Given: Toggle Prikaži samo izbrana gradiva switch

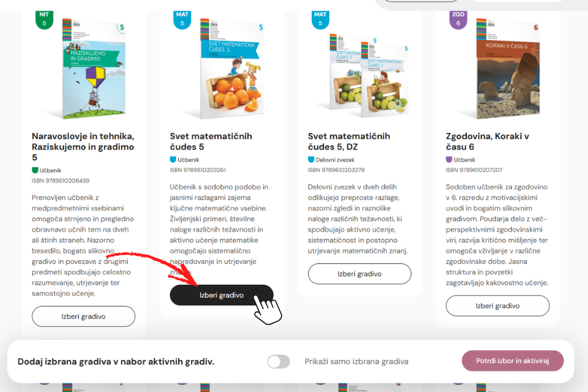Looking at the screenshot, I should click(x=279, y=361).
